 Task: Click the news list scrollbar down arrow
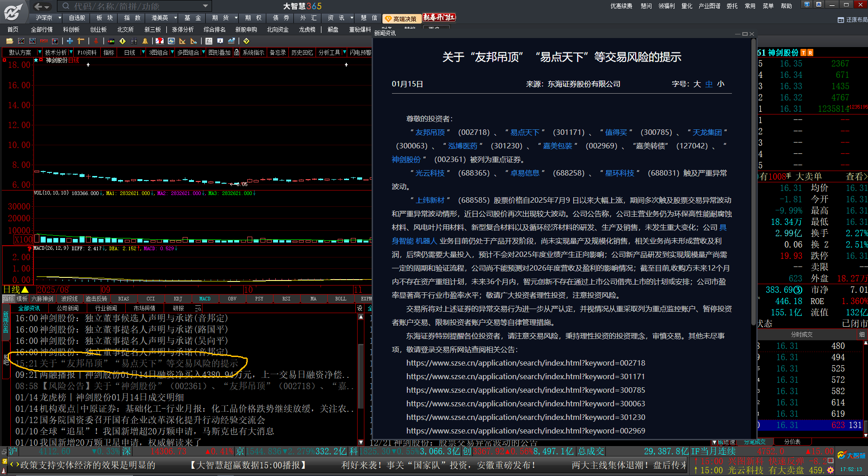pos(361,442)
